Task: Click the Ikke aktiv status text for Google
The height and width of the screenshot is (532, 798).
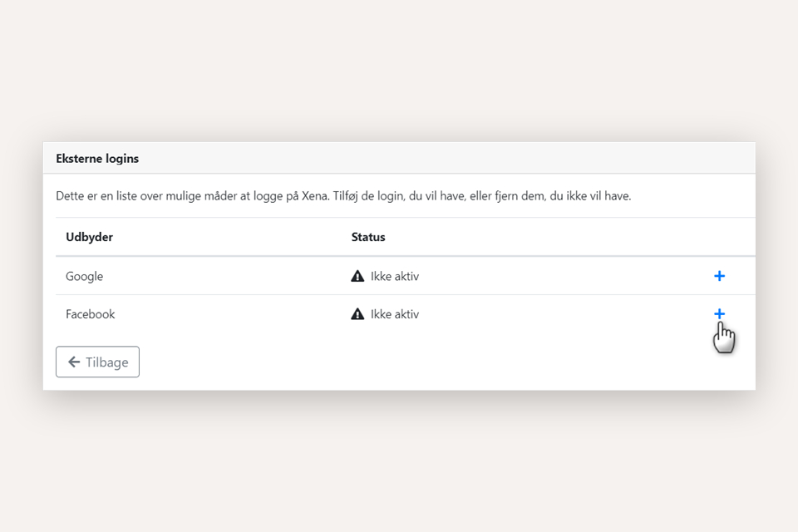Action: pyautogui.click(x=394, y=275)
